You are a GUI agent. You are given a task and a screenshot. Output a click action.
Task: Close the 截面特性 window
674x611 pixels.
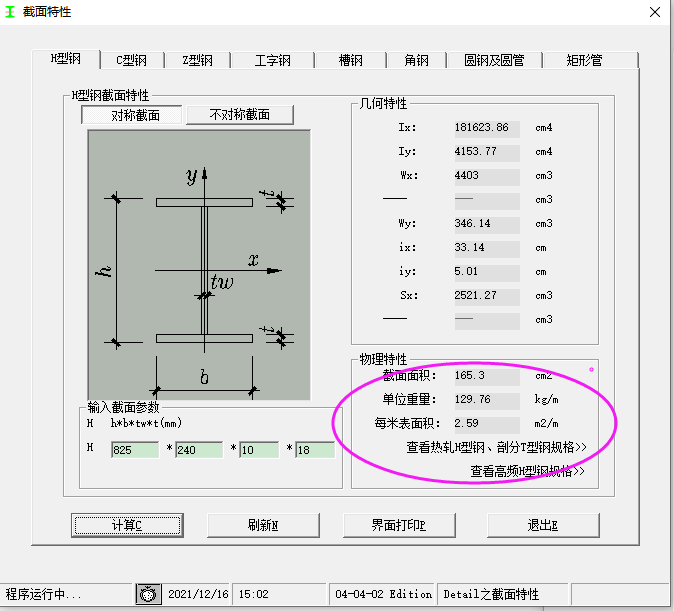click(x=655, y=12)
